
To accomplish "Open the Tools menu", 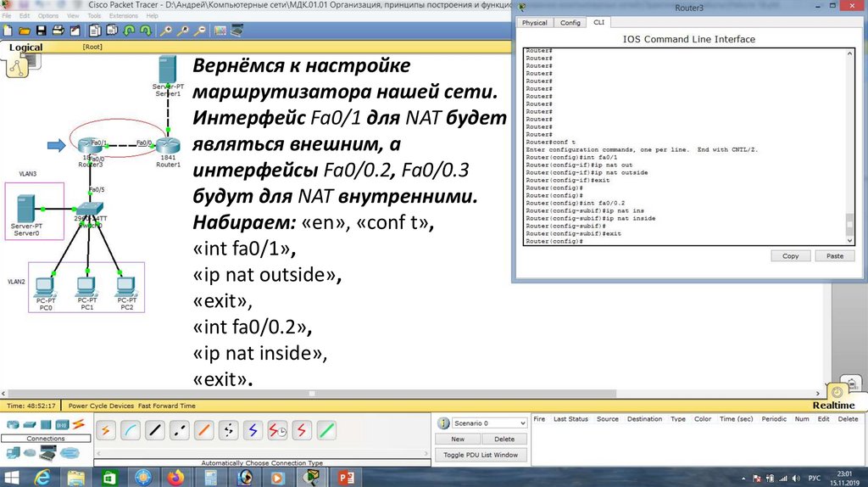I will 95,15.
